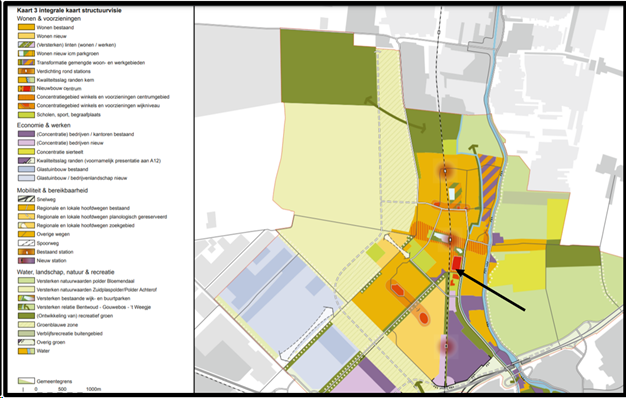Click the 'Scholen, sport, begraafplaats' green swatch
Image resolution: width=626 pixels, height=398 pixels.
point(26,115)
